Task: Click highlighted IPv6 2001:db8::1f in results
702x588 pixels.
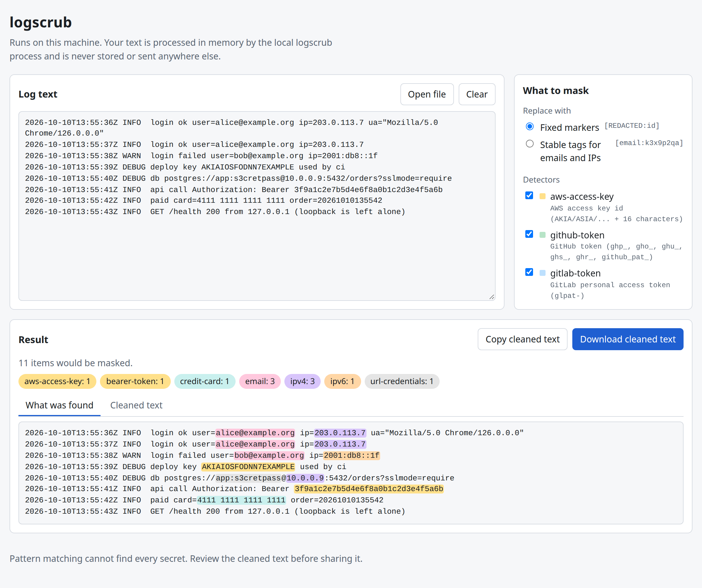Action: coord(351,455)
